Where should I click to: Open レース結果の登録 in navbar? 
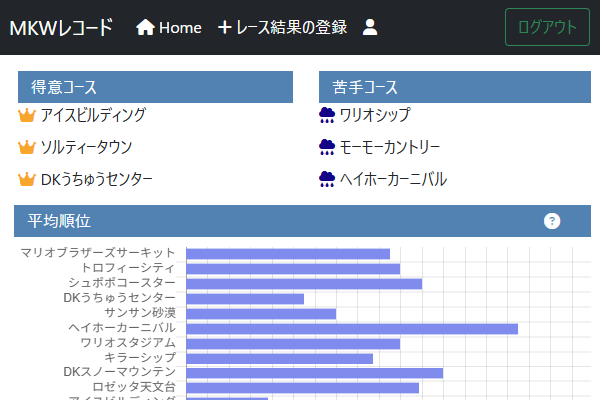tap(282, 27)
